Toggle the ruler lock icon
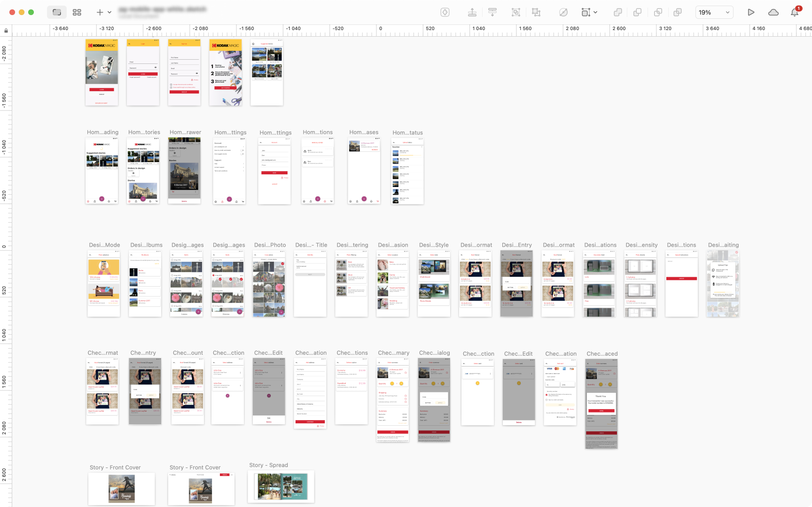 click(6, 31)
